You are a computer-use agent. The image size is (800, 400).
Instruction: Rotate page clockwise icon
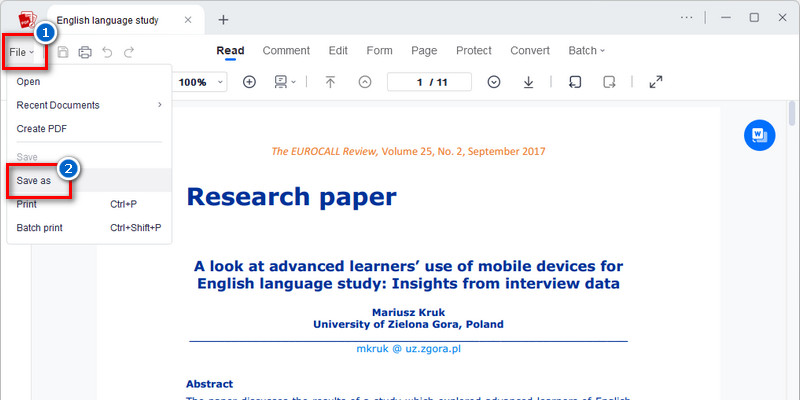[x=609, y=82]
